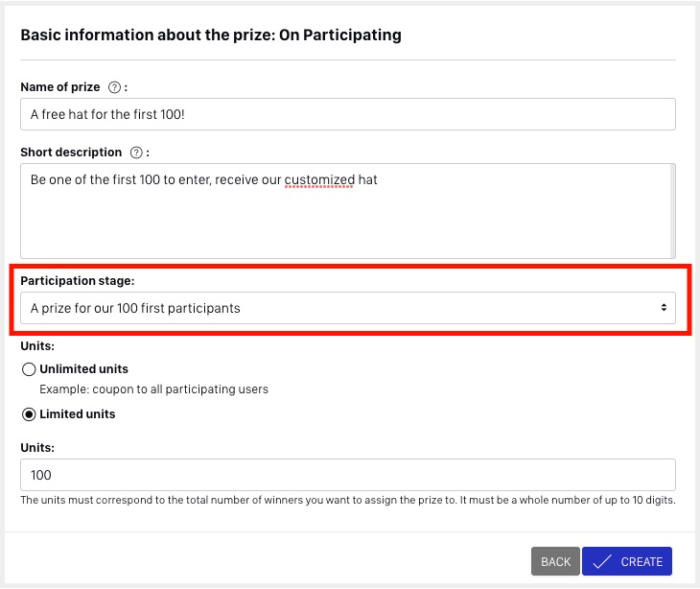Click the BACK button
The height and width of the screenshot is (589, 700).
pyautogui.click(x=555, y=561)
